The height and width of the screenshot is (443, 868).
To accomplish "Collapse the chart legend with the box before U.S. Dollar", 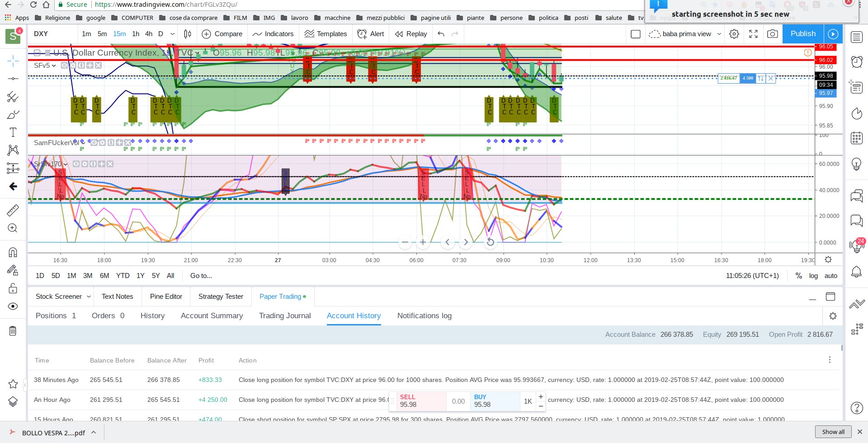I will (x=38, y=53).
